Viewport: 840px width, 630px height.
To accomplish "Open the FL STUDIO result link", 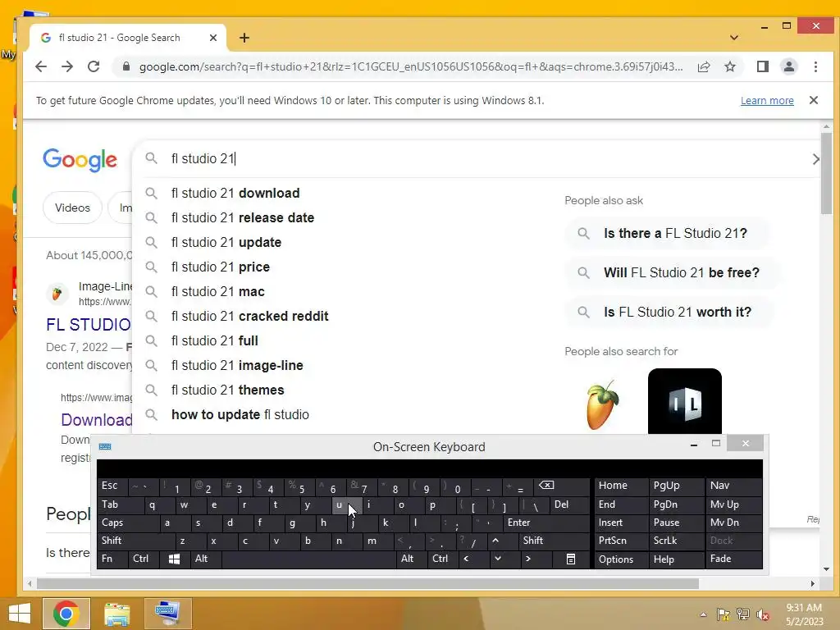I will click(89, 324).
